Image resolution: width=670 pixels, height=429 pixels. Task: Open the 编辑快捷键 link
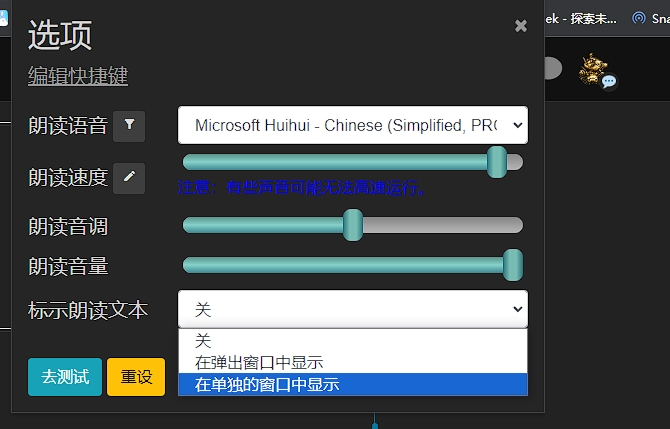point(78,76)
